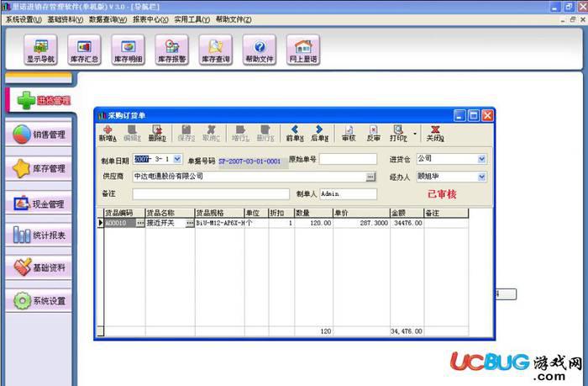
Task: Click the order number SP-2007-03-01-0001
Action: 249,161
